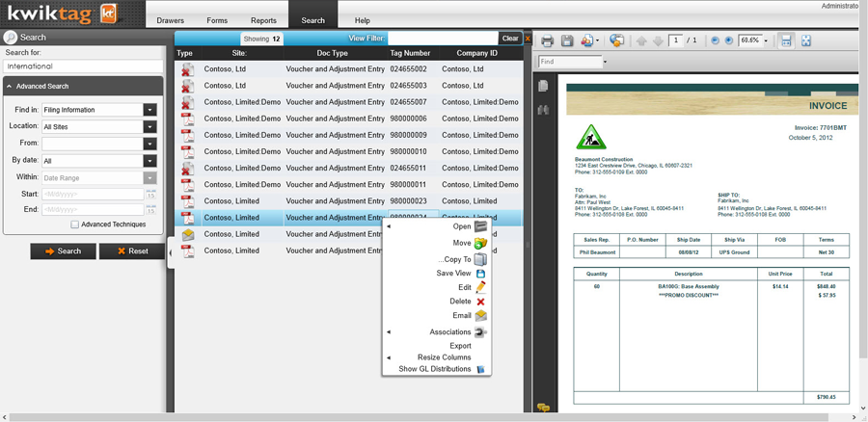
Task: Close the results filter with orange X
Action: 528,39
